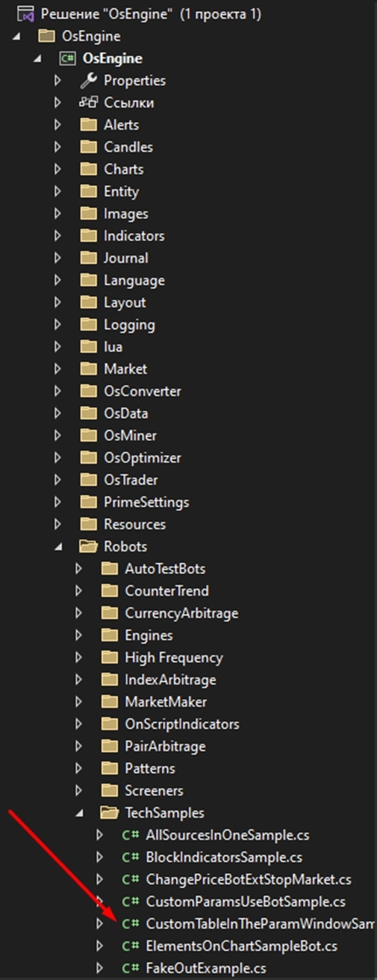Click the references icon next to Ссылки

tap(89, 102)
